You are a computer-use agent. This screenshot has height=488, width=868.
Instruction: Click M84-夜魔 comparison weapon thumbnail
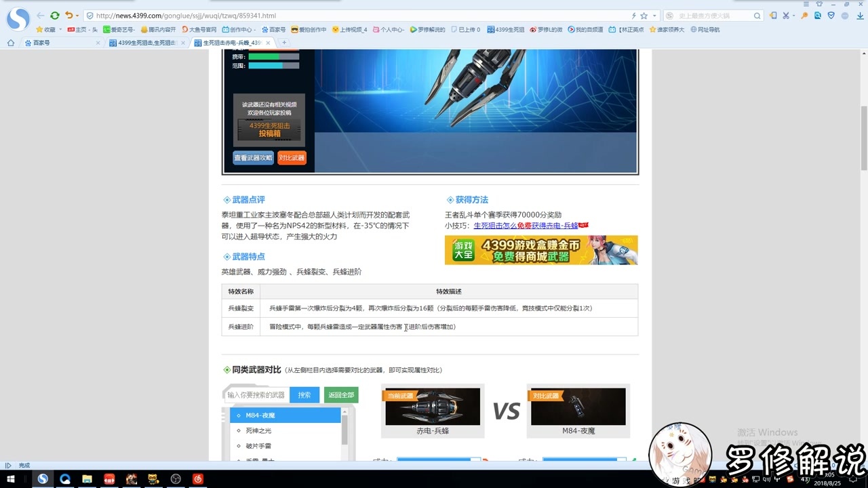pos(578,407)
